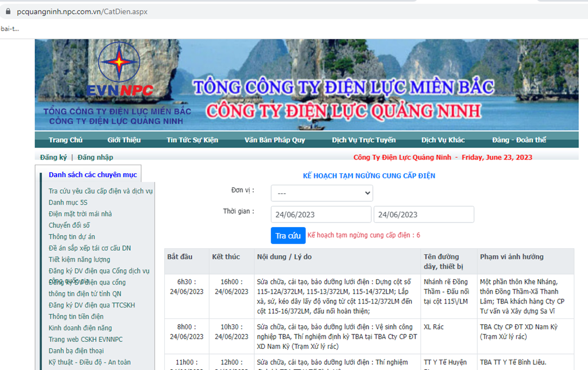Open Kinh doanh điện năng link
The height and width of the screenshot is (370, 588).
80,328
